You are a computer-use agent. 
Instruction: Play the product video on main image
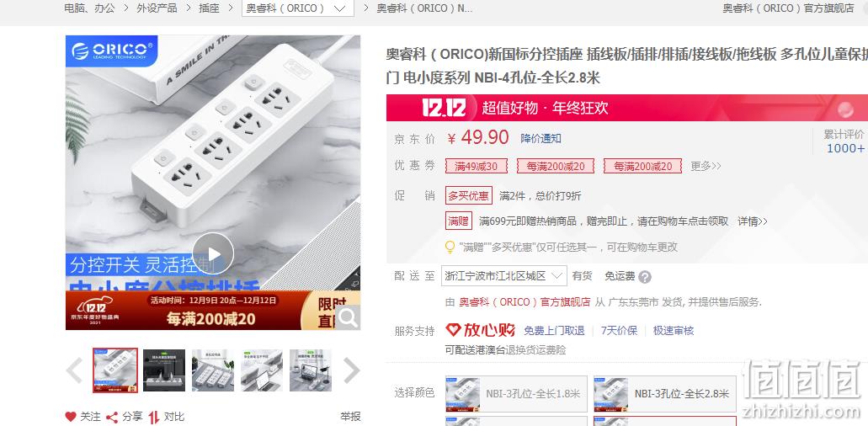click(213, 253)
